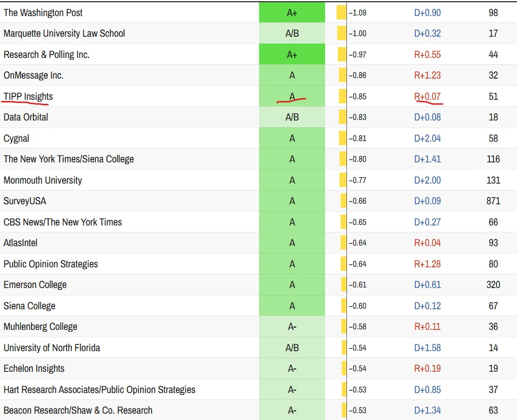This screenshot has height=420, width=517.
Task: Click A/B grade cell for Marquette University Law School
Action: [x=292, y=33]
